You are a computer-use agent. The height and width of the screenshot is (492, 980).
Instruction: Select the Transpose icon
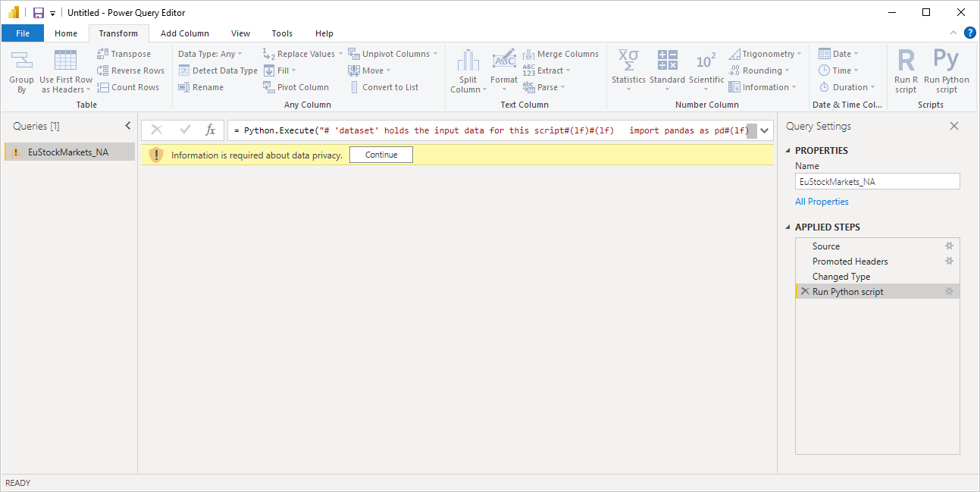click(102, 53)
